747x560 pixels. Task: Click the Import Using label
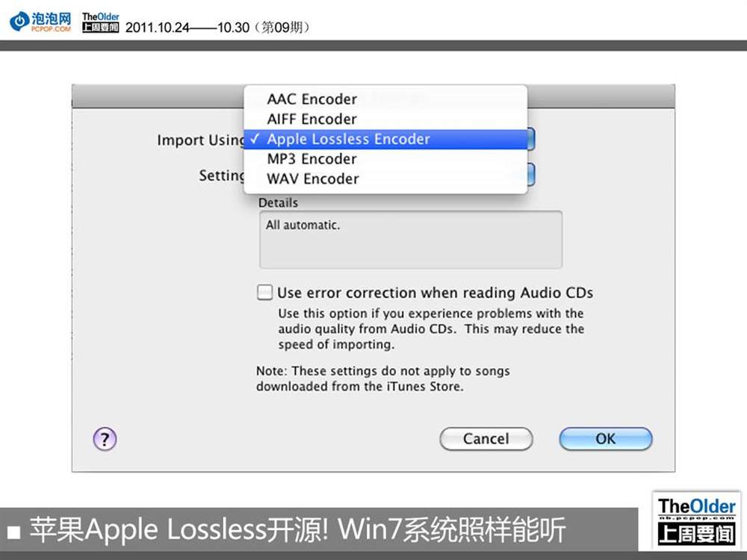[200, 140]
